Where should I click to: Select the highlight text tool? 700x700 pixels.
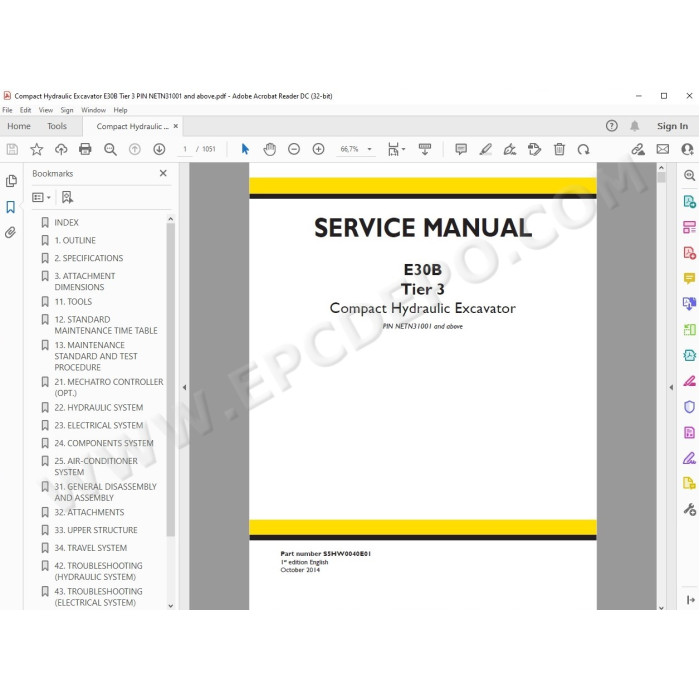point(485,149)
